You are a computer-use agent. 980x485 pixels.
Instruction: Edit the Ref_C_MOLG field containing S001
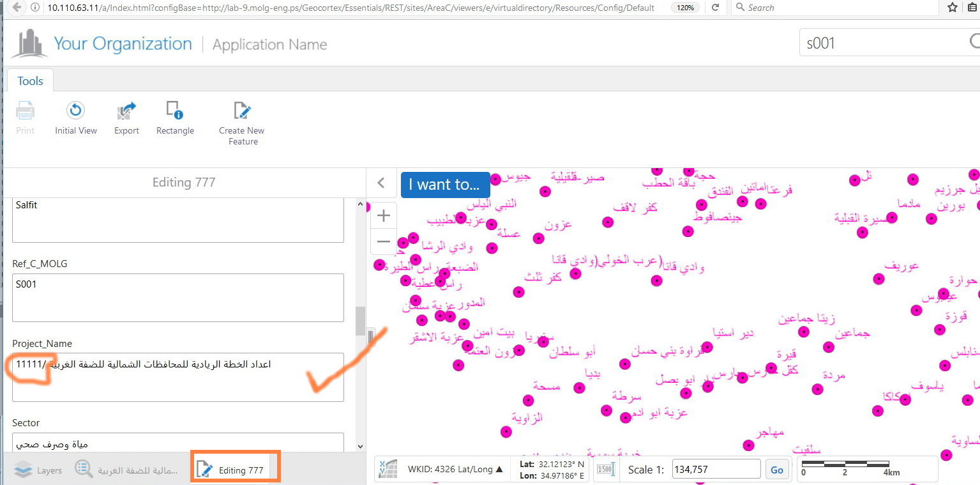click(178, 297)
